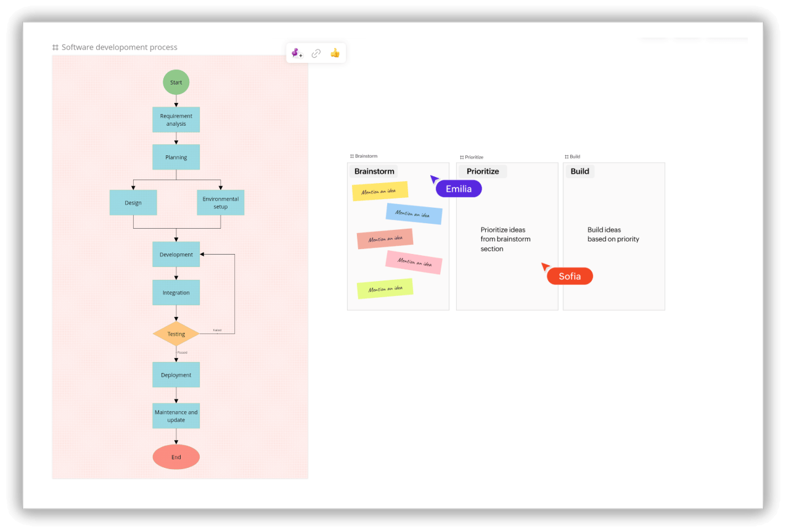Copy frame link with chain icon

point(316,54)
